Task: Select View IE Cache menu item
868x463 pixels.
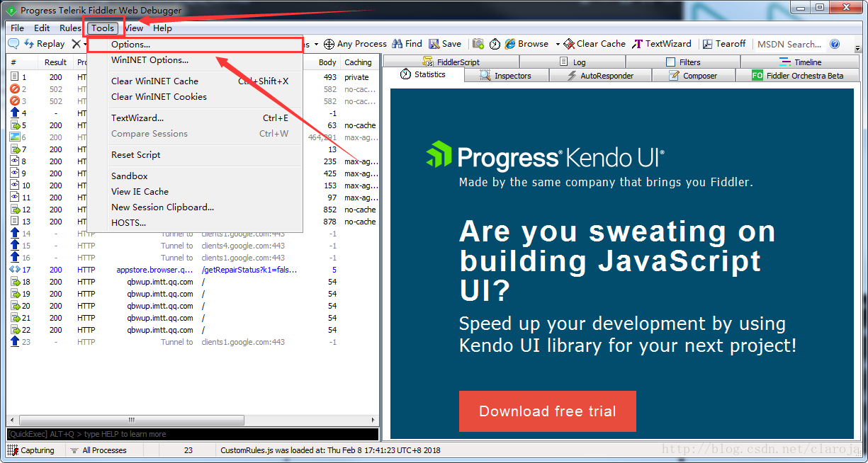Action: [196, 192]
